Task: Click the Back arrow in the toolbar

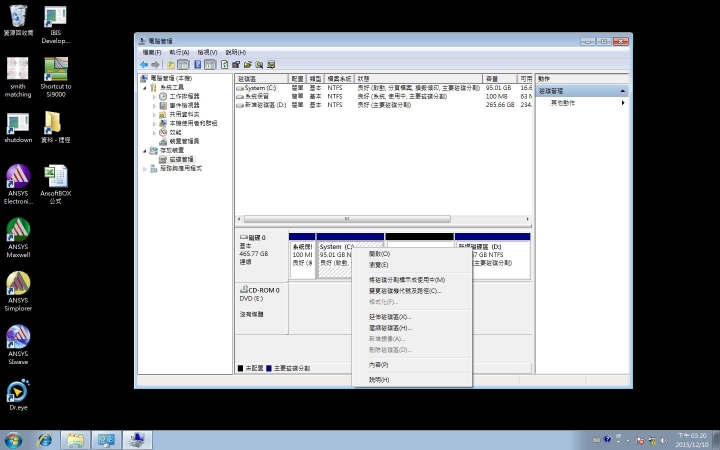Action: click(x=144, y=65)
